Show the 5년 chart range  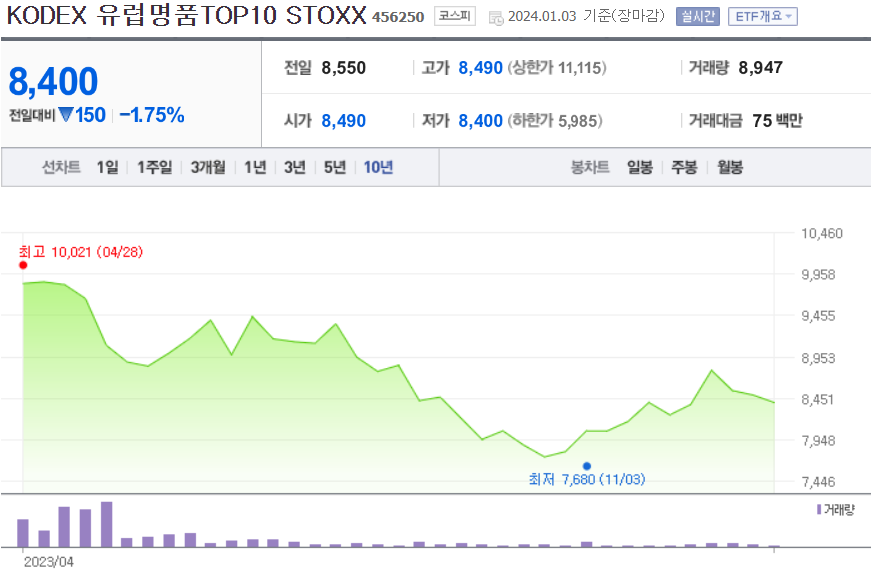pyautogui.click(x=335, y=167)
